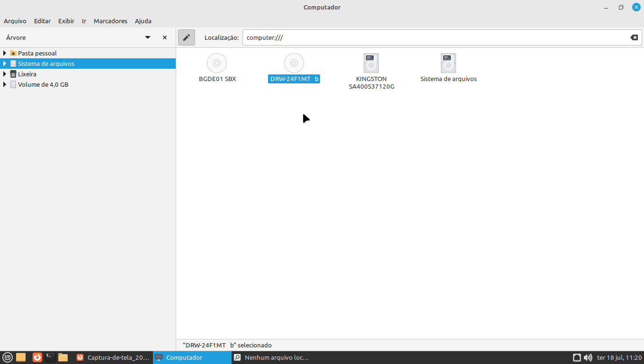
Task: Launch the terminal from the taskbar
Action: pyautogui.click(x=50, y=357)
